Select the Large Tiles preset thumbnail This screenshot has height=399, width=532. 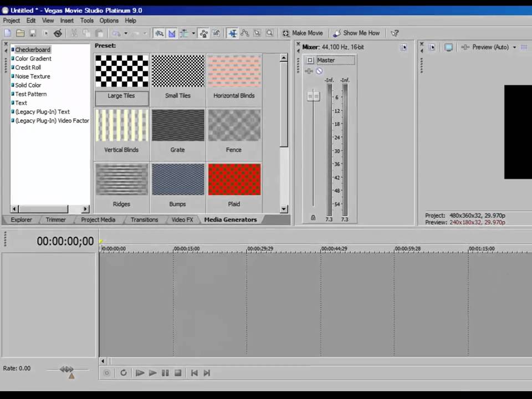coord(122,71)
